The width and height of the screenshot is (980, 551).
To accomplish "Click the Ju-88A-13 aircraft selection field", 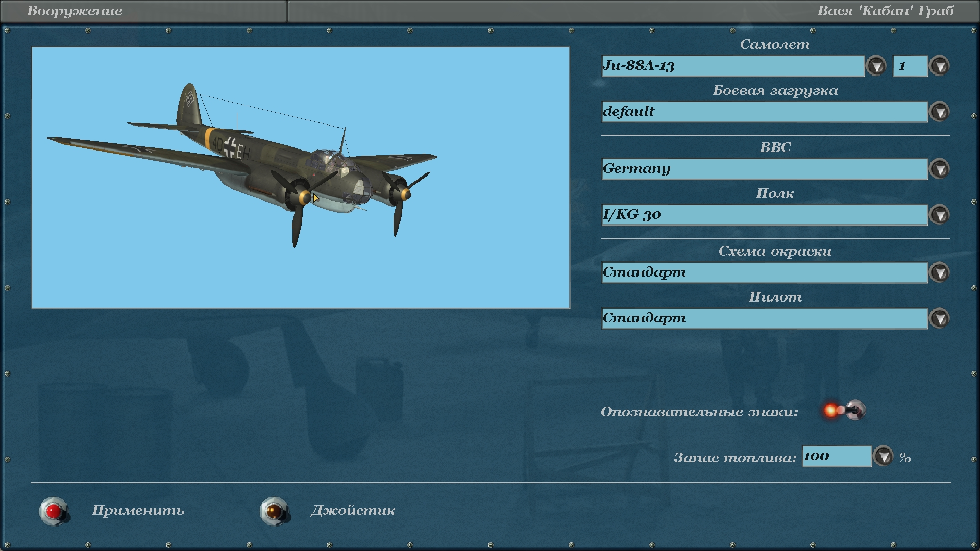I will (x=732, y=66).
